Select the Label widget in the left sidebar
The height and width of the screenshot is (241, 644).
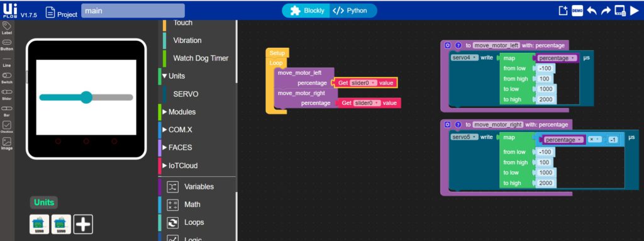[x=6, y=28]
